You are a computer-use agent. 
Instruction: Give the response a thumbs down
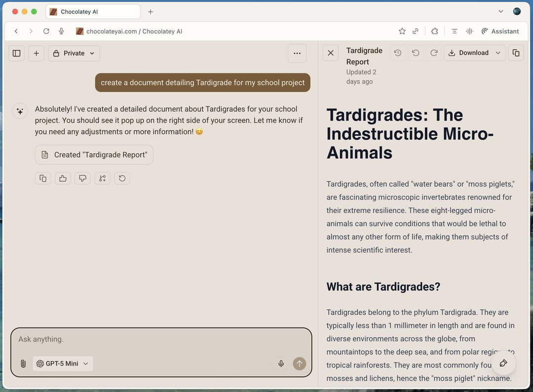coord(82,178)
